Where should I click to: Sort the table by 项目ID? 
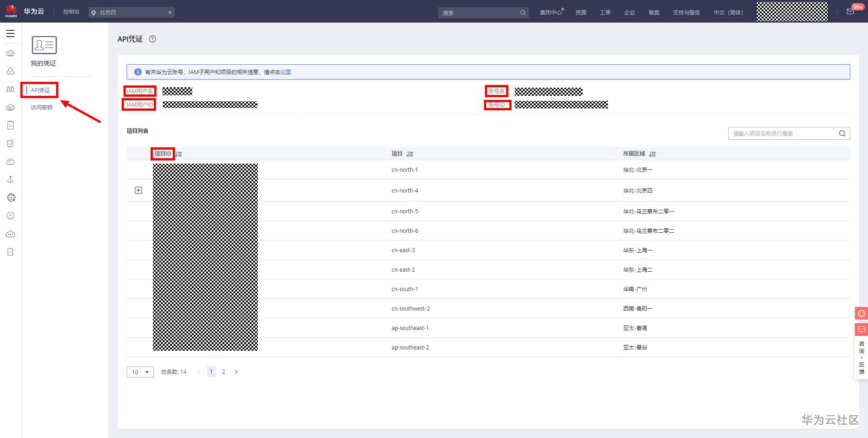click(x=179, y=154)
